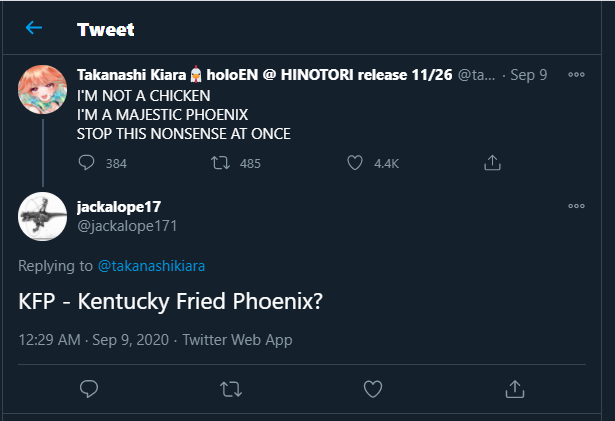Retweet jackalope17's KFP tweet
The height and width of the screenshot is (421, 615).
pos(230,388)
